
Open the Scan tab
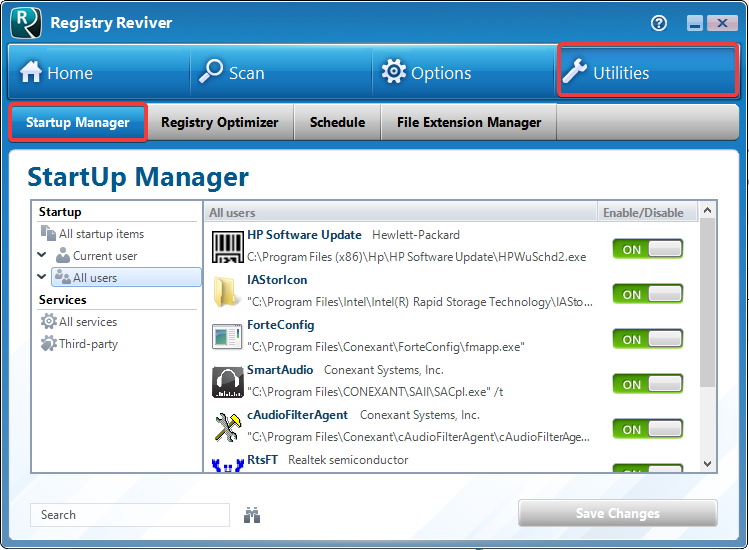(281, 72)
